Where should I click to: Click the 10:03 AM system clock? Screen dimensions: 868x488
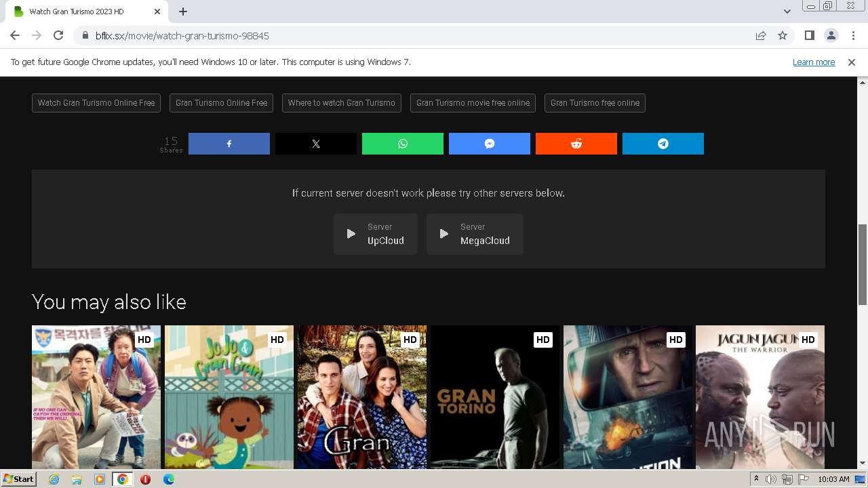(x=833, y=479)
